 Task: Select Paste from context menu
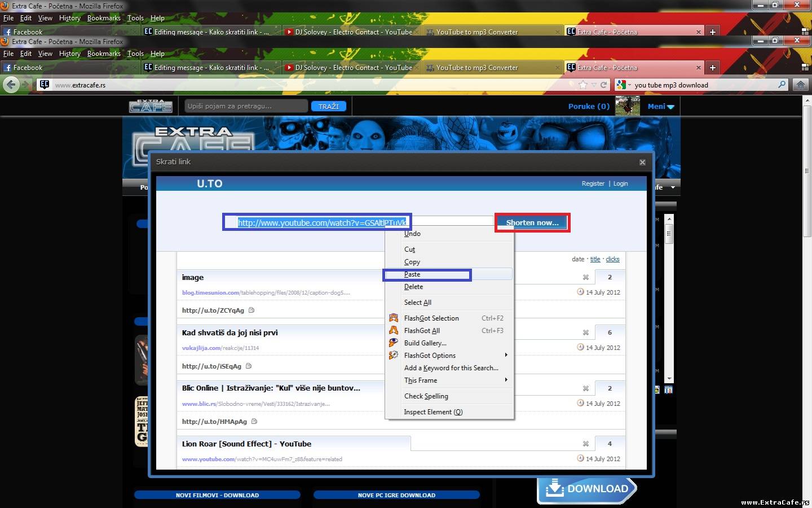[x=412, y=274]
